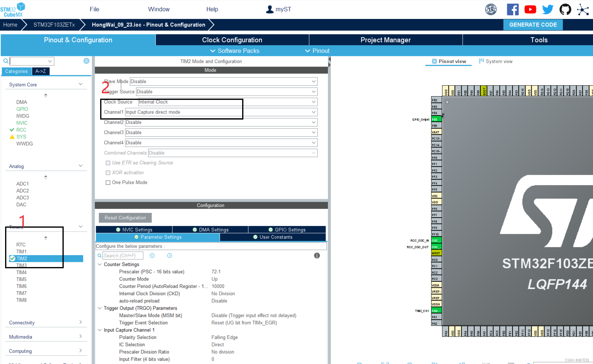This screenshot has height=364, width=593.
Task: Collapse the Input Capture Channel 1 group
Action: click(99, 330)
